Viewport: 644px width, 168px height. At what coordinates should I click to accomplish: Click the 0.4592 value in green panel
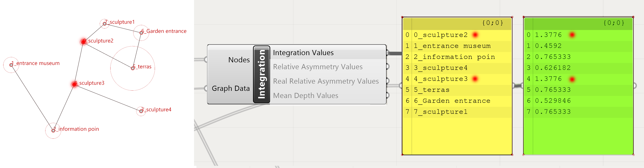548,46
